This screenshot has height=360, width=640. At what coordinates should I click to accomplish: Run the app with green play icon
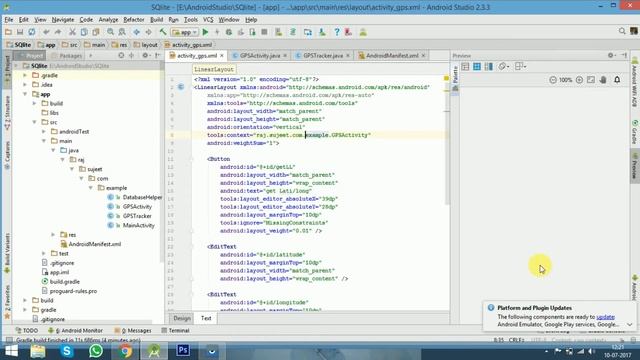[x=205, y=32]
